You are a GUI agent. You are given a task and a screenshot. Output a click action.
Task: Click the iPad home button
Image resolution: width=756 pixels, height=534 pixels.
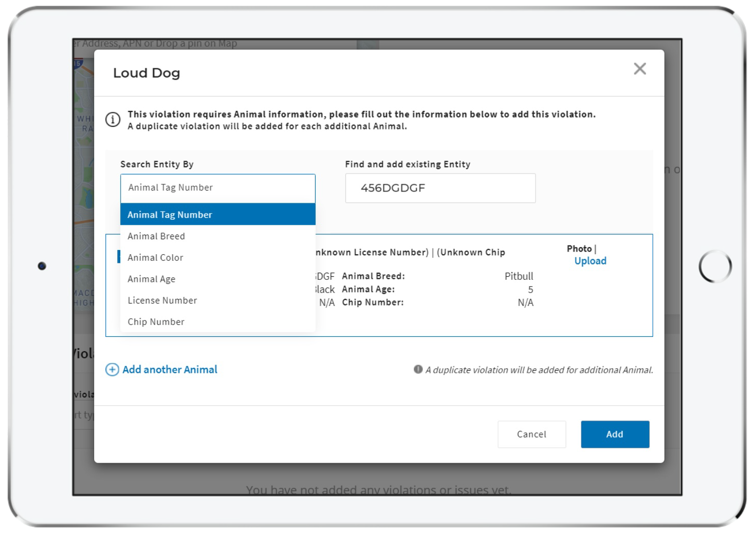click(x=715, y=266)
